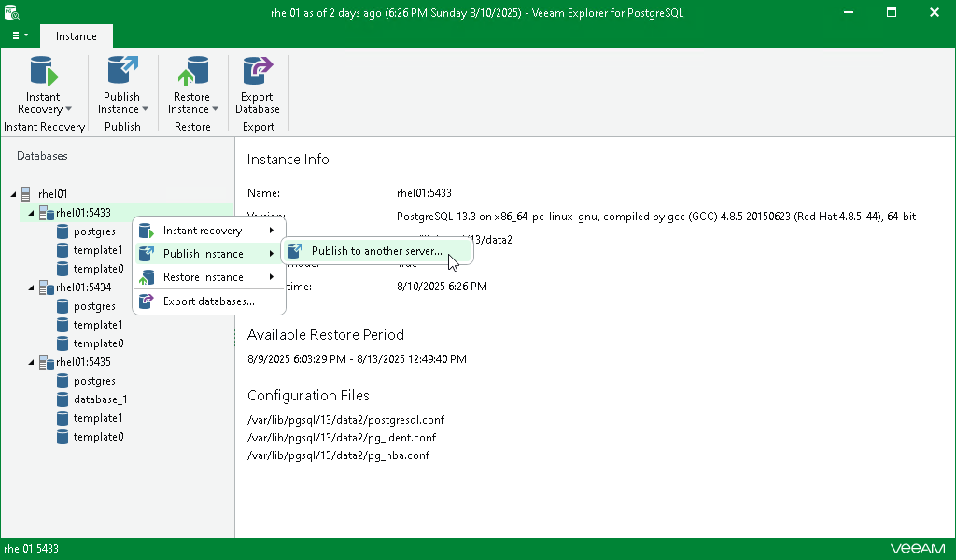The width and height of the screenshot is (956, 560).
Task: Select the rhel01 server icon in tree
Action: (x=25, y=194)
